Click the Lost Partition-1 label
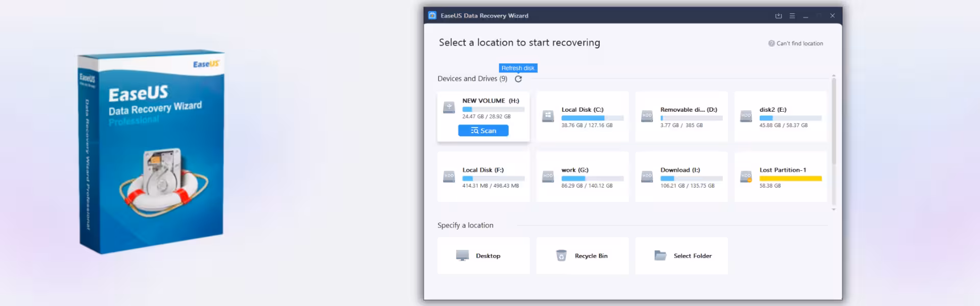Image resolution: width=980 pixels, height=306 pixels. tap(782, 170)
